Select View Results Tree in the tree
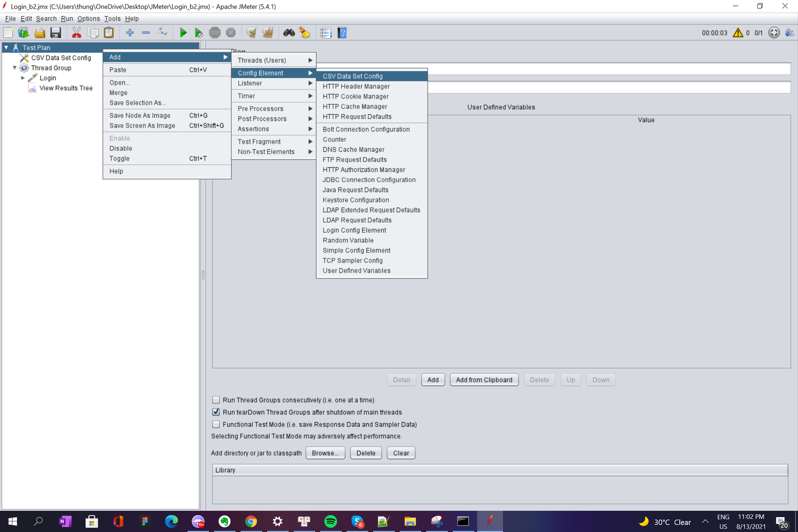 pyautogui.click(x=66, y=88)
